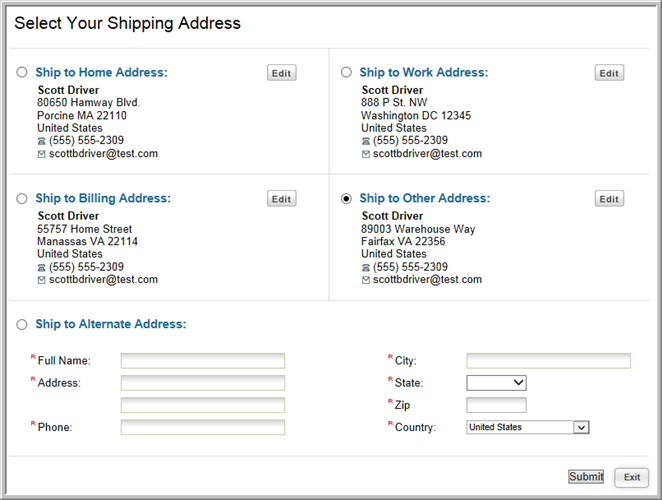The image size is (662, 500).
Task: Click phone icon under Billing Address
Action: click(x=41, y=267)
